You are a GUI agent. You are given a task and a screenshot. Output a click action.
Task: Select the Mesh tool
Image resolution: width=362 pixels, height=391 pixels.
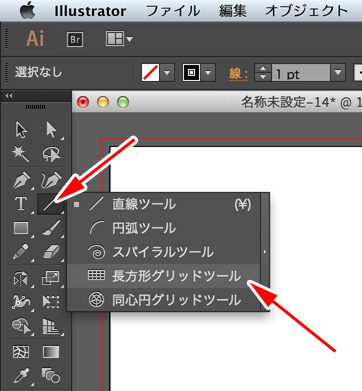click(21, 352)
